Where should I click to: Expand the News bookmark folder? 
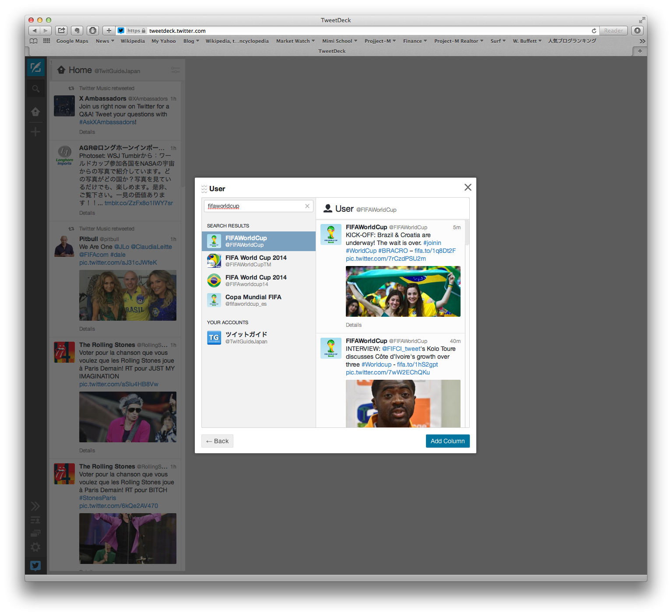105,41
